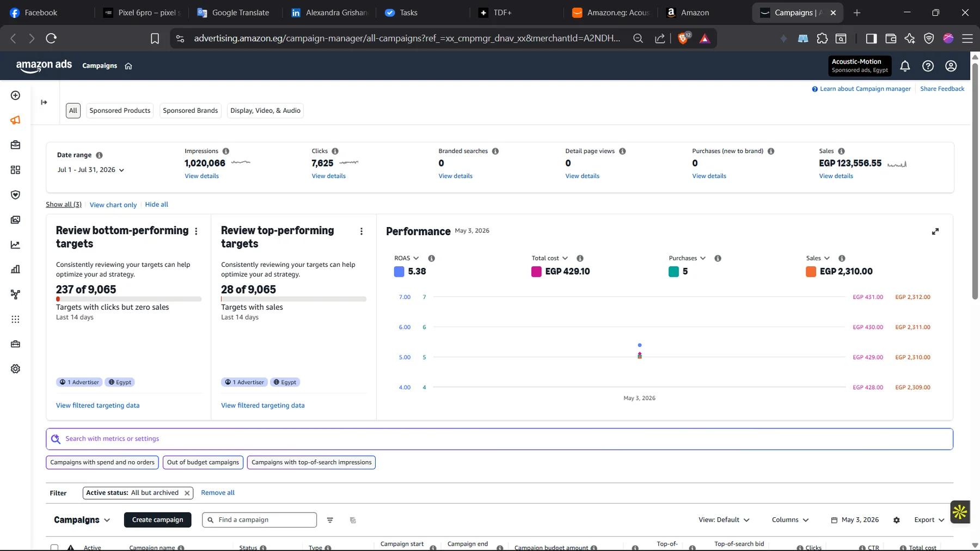Open the Date range dropdown Jul 1 - Jul 31
980x551 pixels.
coord(91,170)
